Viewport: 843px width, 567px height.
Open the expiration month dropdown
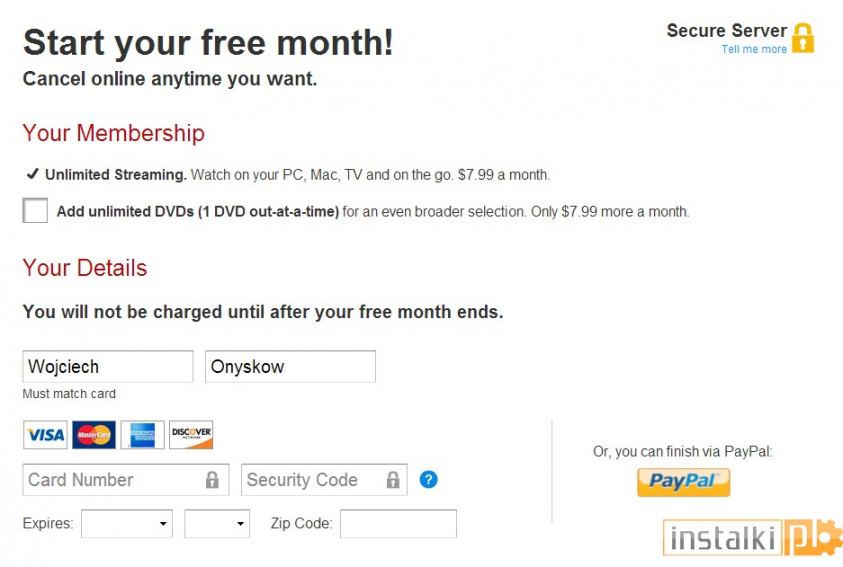pos(126,523)
